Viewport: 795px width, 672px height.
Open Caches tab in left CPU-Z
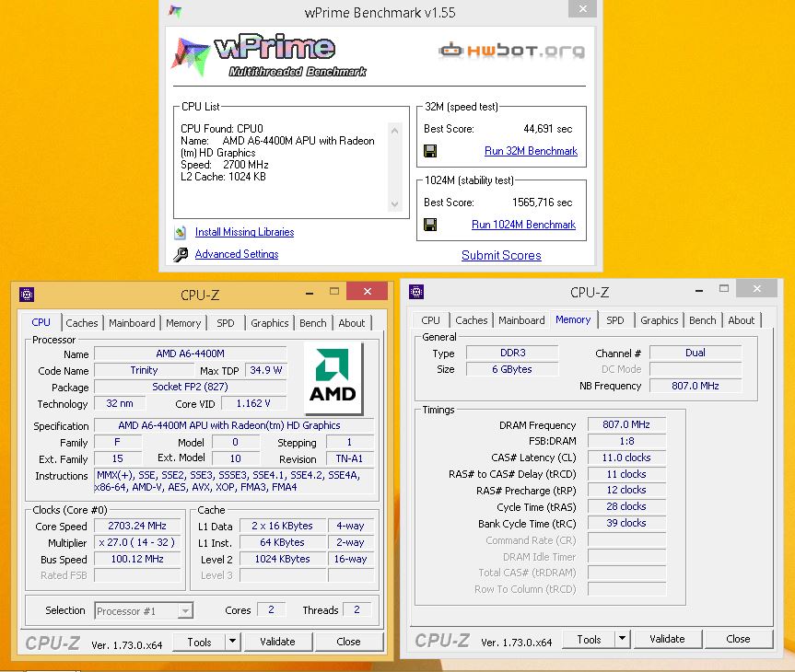[x=82, y=323]
